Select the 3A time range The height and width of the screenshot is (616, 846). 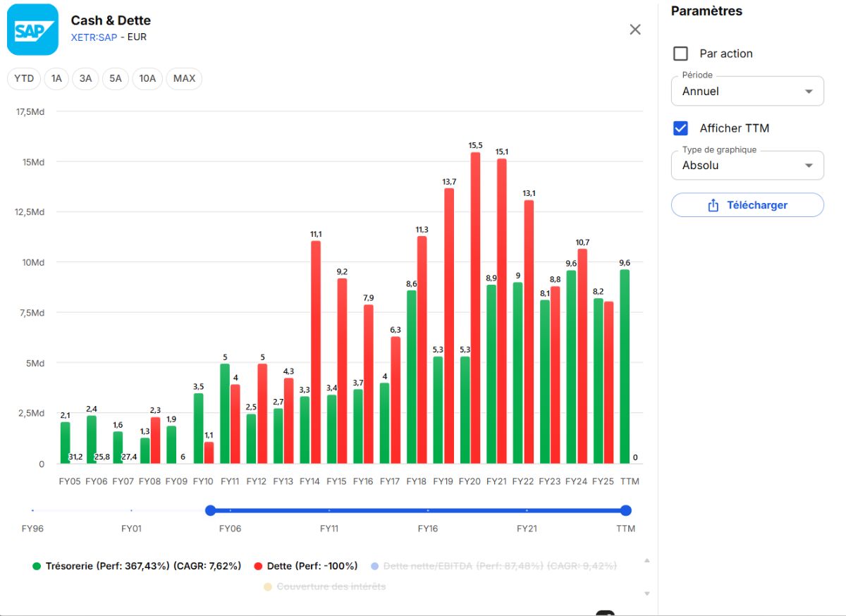85,78
